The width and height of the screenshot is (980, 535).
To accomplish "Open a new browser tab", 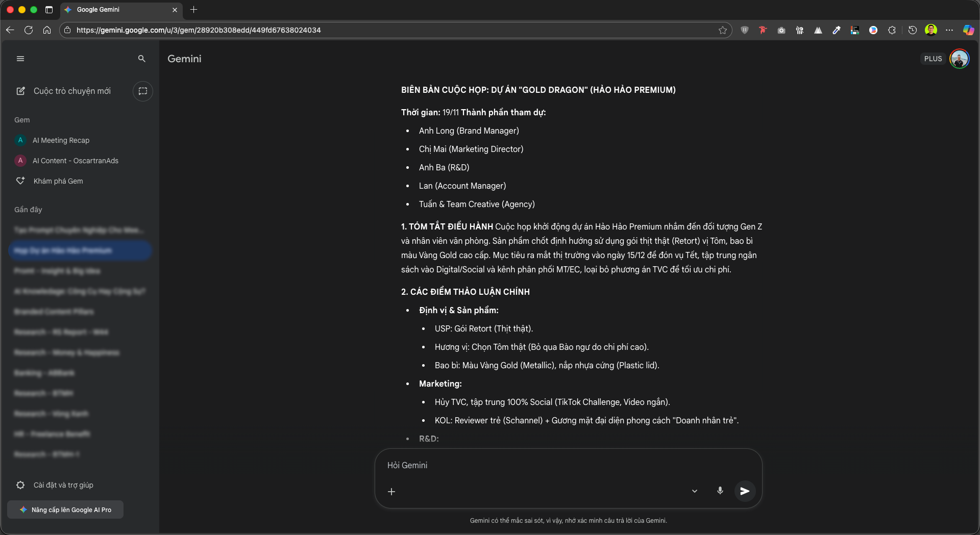I will tap(193, 10).
